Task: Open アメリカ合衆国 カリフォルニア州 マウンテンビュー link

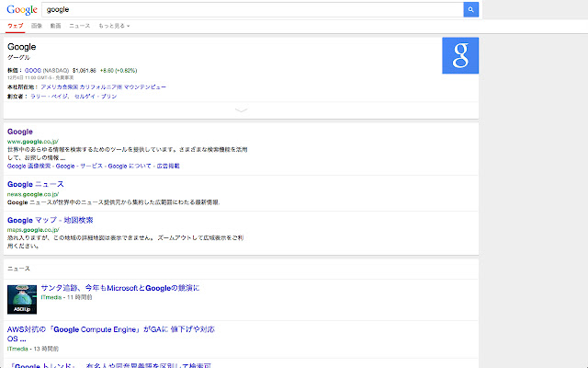Action: (x=104, y=87)
